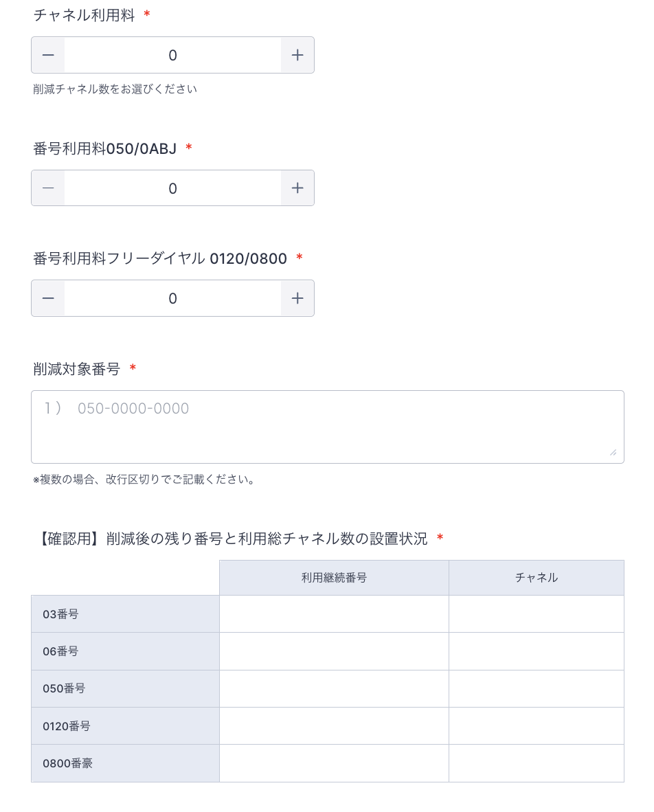Increase チャネル利用料 with plus icon
Screen dimensions: 654x812
(x=297, y=55)
